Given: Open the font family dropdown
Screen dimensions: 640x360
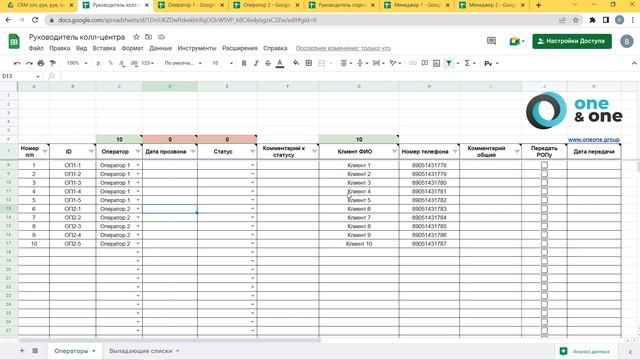Looking at the screenshot, I should click(183, 63).
